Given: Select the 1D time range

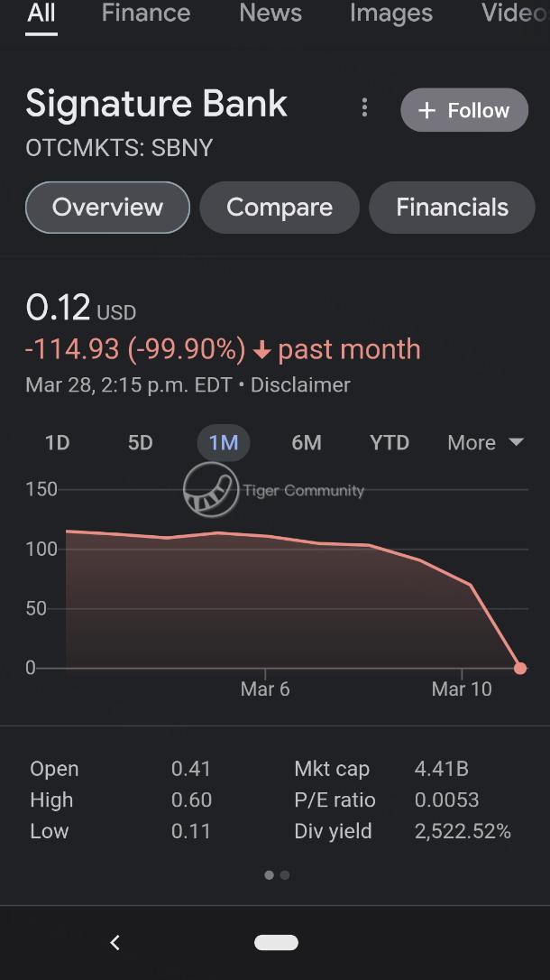Looking at the screenshot, I should point(57,443).
